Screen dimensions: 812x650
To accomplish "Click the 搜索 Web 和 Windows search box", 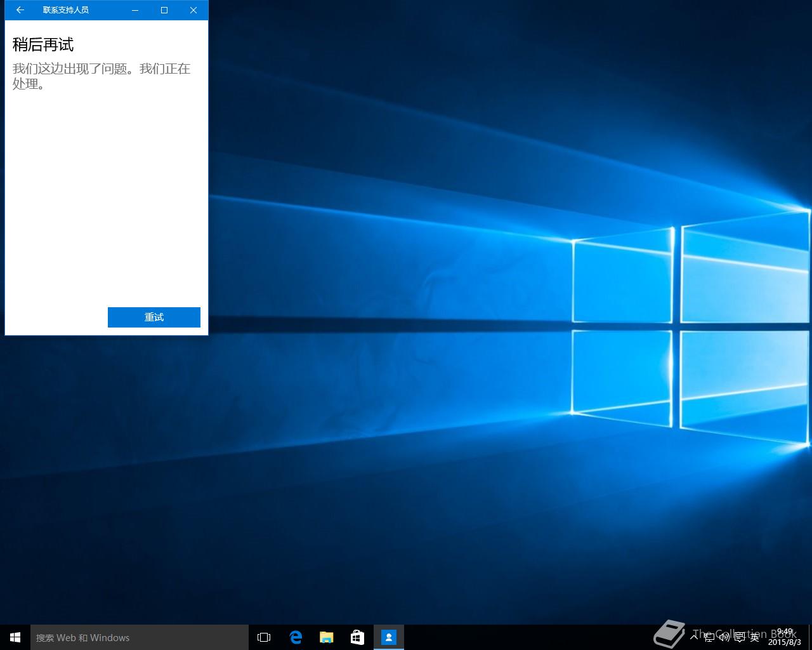I will (140, 637).
